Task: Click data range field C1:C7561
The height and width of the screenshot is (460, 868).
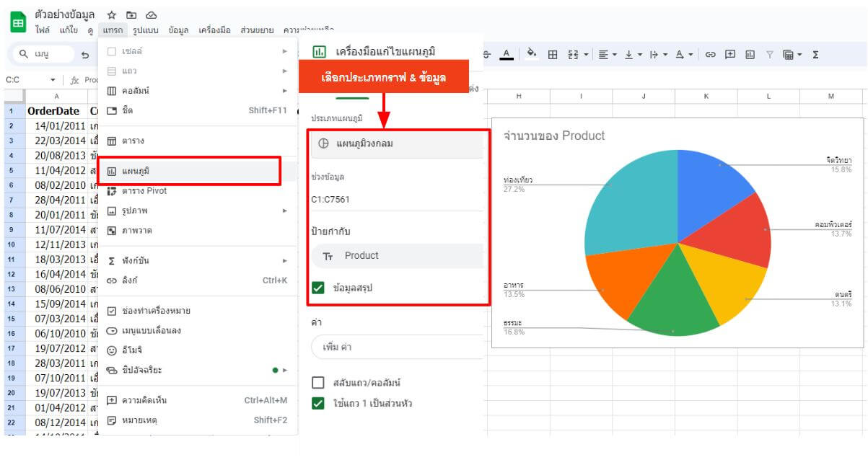Action: 397,199
